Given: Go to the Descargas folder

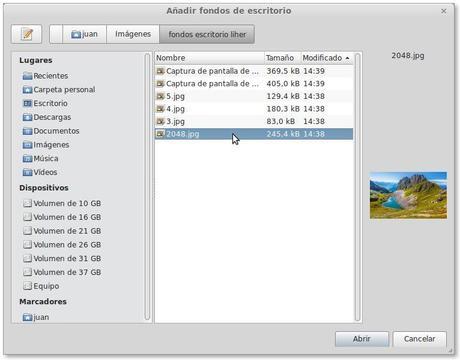Looking at the screenshot, I should pos(47,117).
